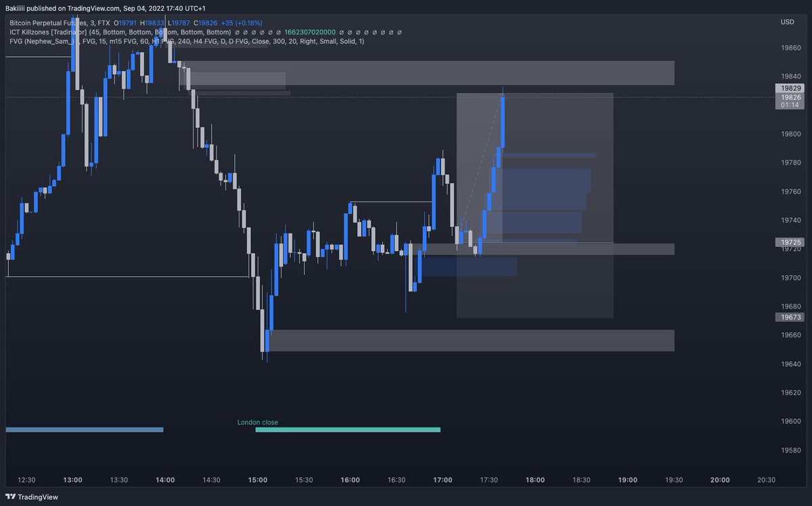Click the 13:00 time axis label
Viewport: 812px width, 506px height.
72,480
